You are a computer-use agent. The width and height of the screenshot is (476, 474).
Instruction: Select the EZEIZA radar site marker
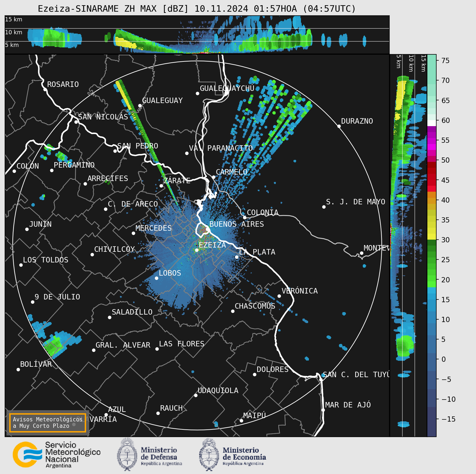click(197, 250)
